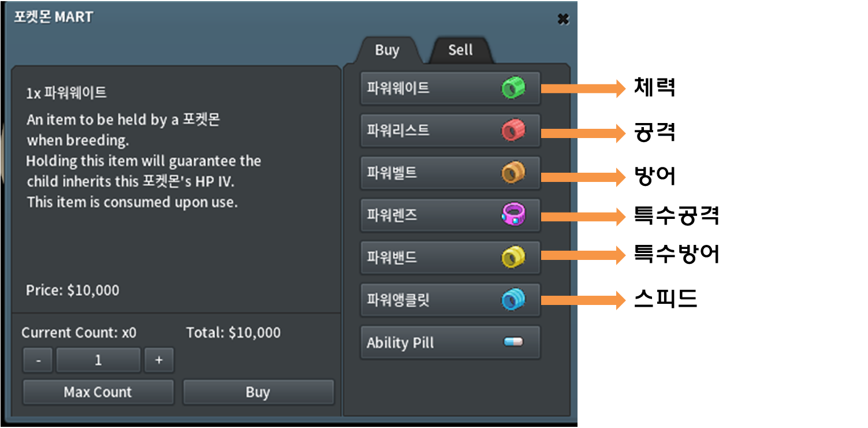Select the 파워벨트 item name
This screenshot has height=428, width=868.
point(392,173)
